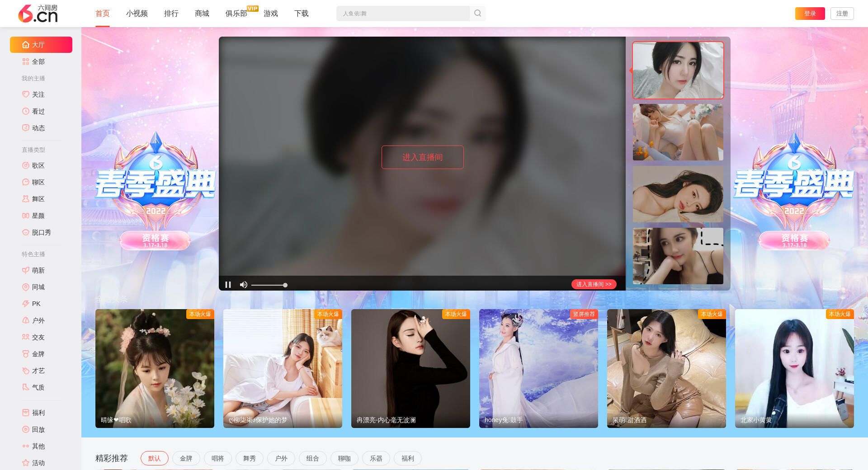
Task: Click the 全部 grid icon in sidebar
Action: coord(26,61)
